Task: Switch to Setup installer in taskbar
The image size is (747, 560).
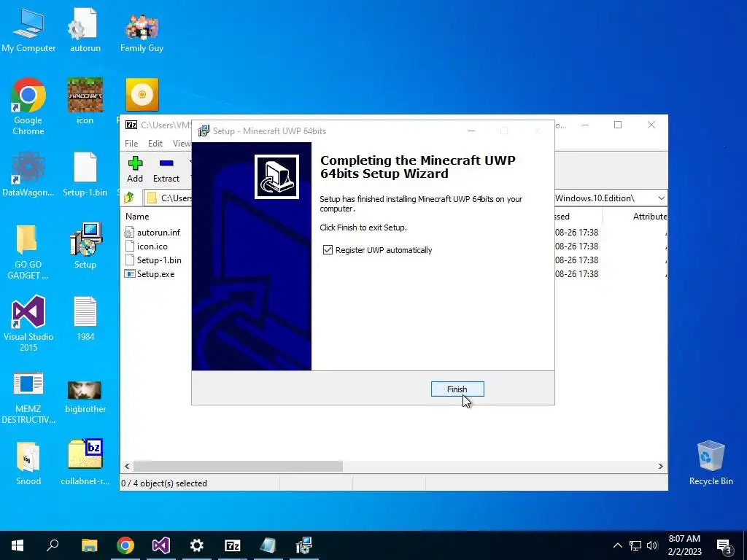Action: click(x=304, y=545)
